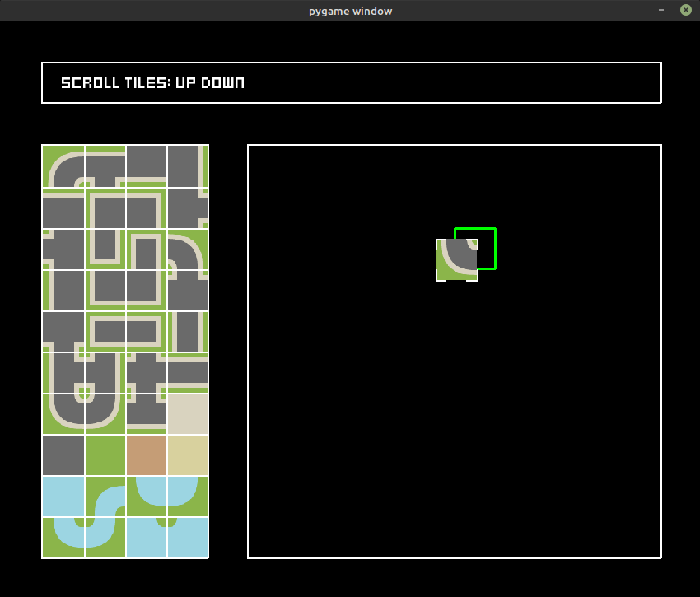
Task: Choose road tile with curb along the top only
Action: [x=63, y=208]
